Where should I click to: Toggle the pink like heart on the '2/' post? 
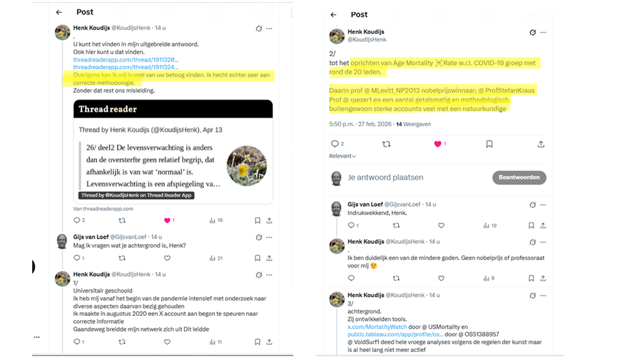pyautogui.click(x=438, y=144)
